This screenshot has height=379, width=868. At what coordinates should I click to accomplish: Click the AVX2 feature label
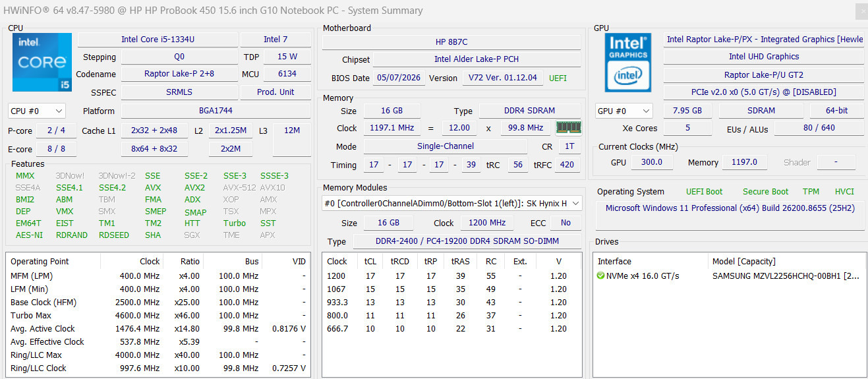point(194,188)
